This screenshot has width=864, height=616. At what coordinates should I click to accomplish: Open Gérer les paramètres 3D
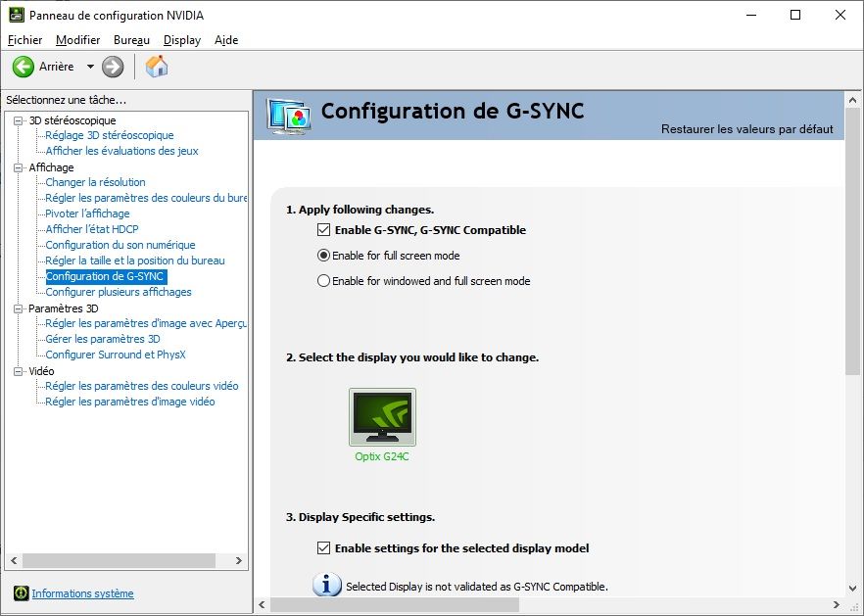coord(103,339)
